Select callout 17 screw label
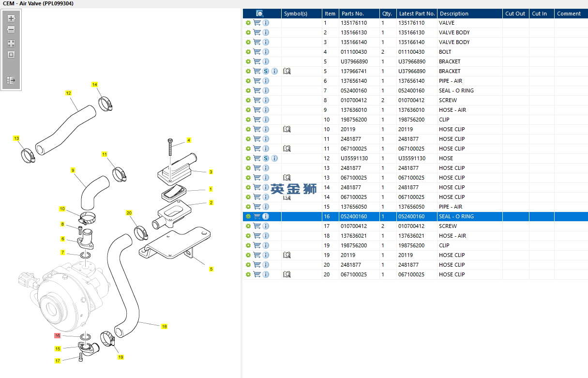588x378 pixels. pyautogui.click(x=58, y=361)
